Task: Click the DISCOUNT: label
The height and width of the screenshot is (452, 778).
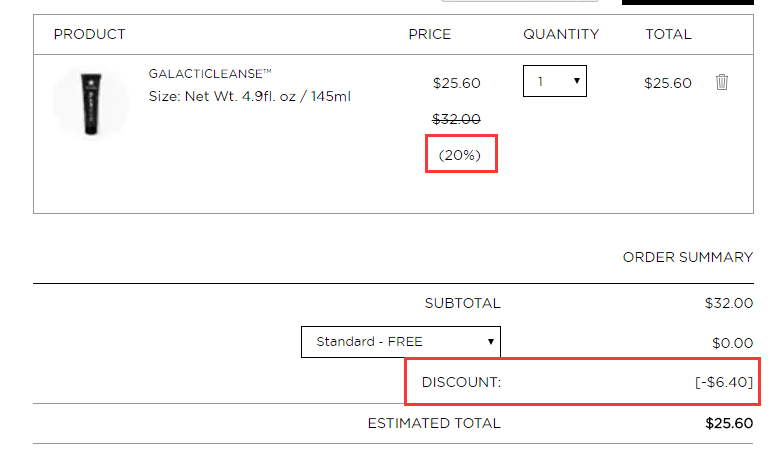Action: click(x=461, y=382)
